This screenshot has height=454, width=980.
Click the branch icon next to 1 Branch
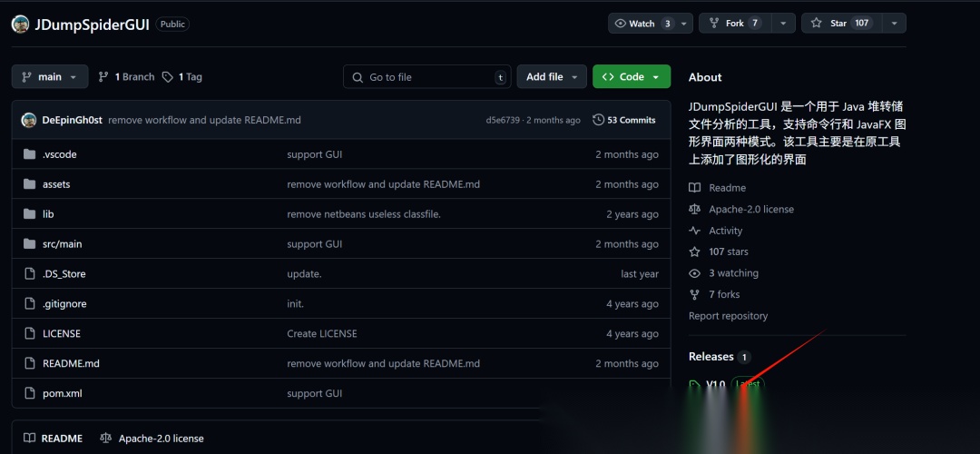(x=103, y=77)
